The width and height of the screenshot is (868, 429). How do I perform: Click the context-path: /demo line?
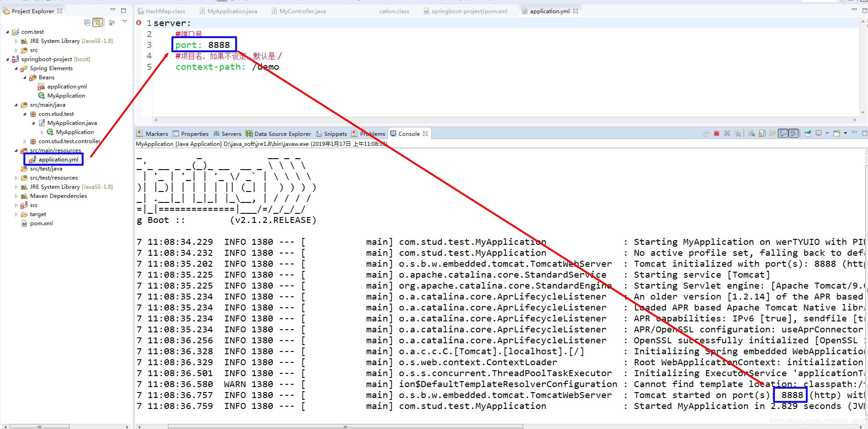[x=227, y=67]
